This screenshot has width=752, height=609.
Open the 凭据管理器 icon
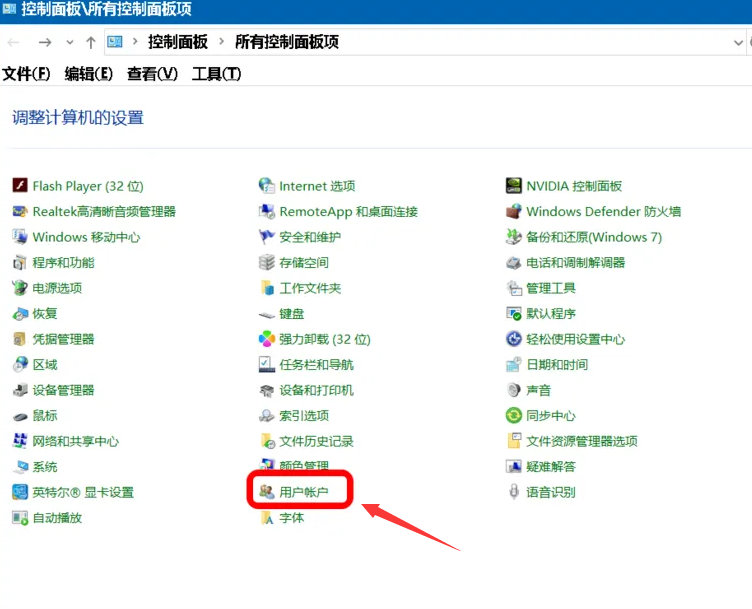[x=20, y=339]
